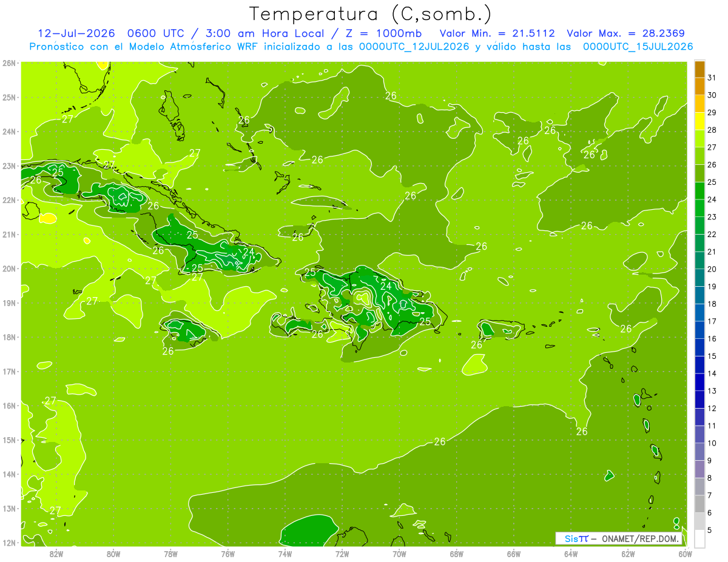
Task: Click the "22N" latitude axis label
Action: pos(9,200)
